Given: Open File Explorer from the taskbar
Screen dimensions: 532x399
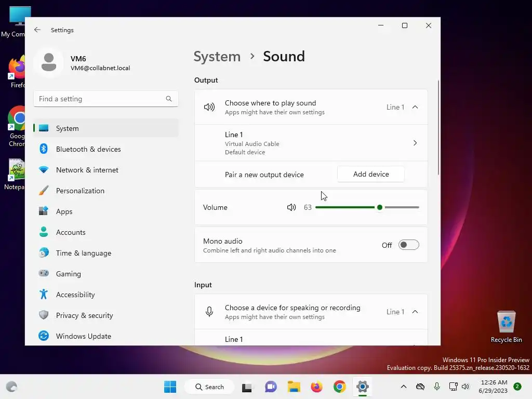Looking at the screenshot, I should pyautogui.click(x=294, y=387).
